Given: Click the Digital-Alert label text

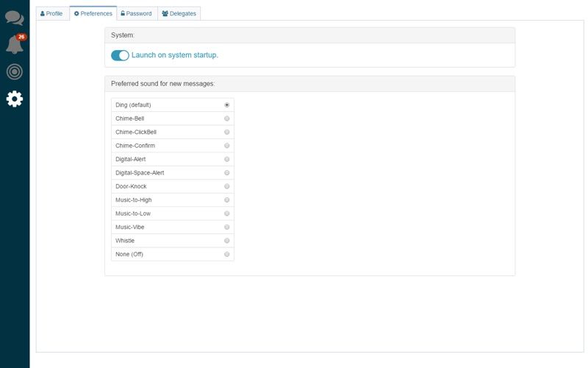Looking at the screenshot, I should click(131, 159).
